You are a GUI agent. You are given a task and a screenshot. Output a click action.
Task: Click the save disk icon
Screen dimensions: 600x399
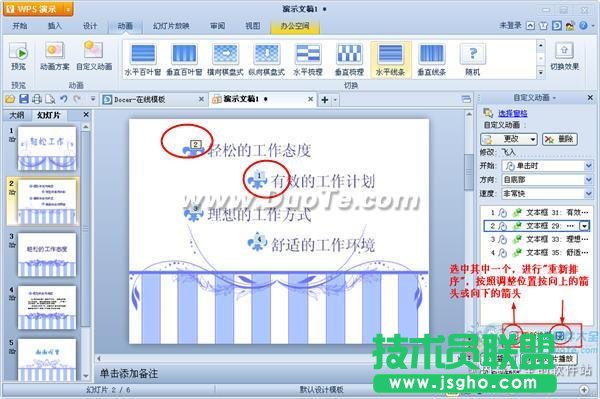[x=24, y=99]
